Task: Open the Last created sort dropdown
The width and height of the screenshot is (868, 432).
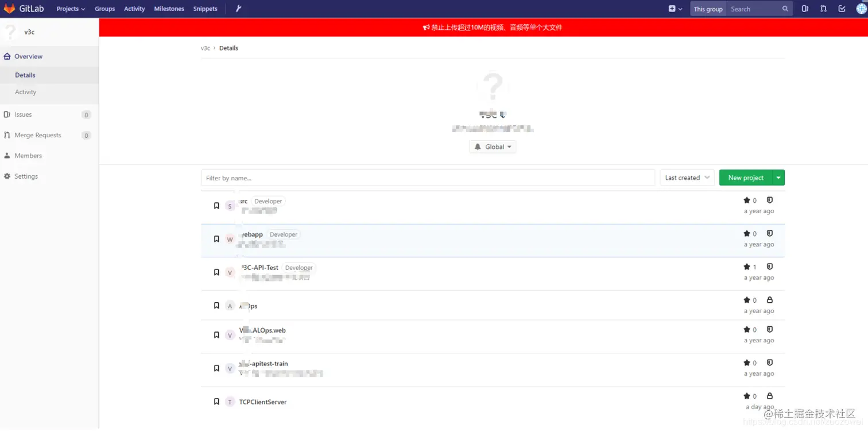Action: (687, 178)
